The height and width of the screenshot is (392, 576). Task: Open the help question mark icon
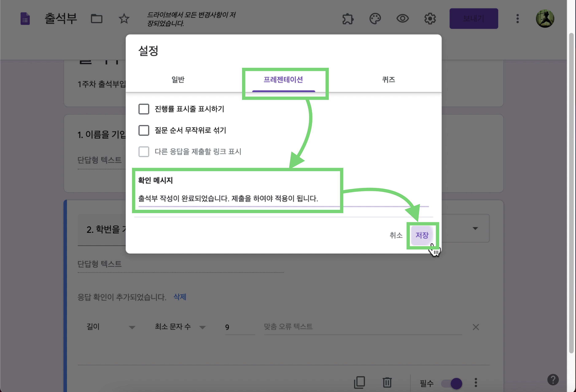pyautogui.click(x=553, y=380)
